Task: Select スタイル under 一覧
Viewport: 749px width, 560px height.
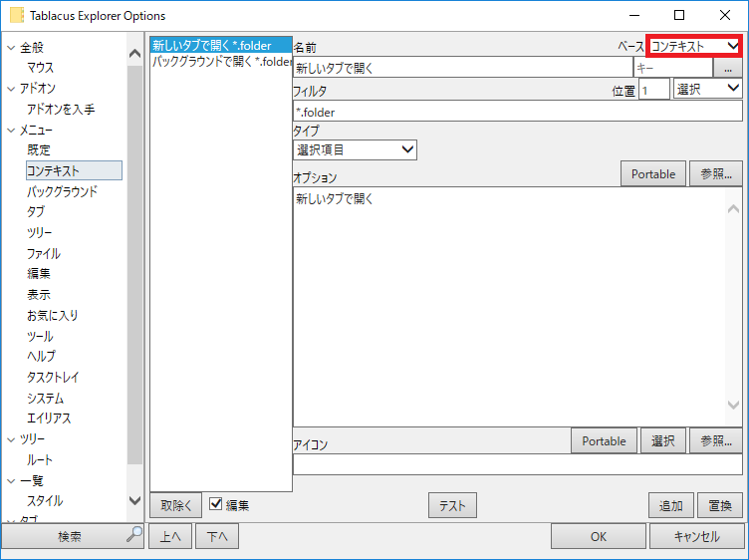Action: click(45, 501)
